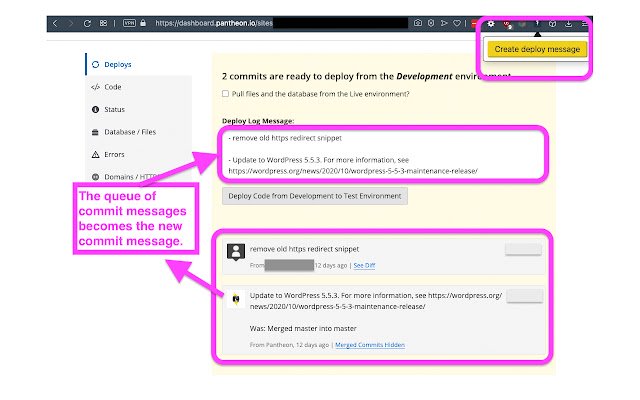640x400 pixels.
Task: Click the Errors warning triangle icon
Action: pyautogui.click(x=96, y=154)
